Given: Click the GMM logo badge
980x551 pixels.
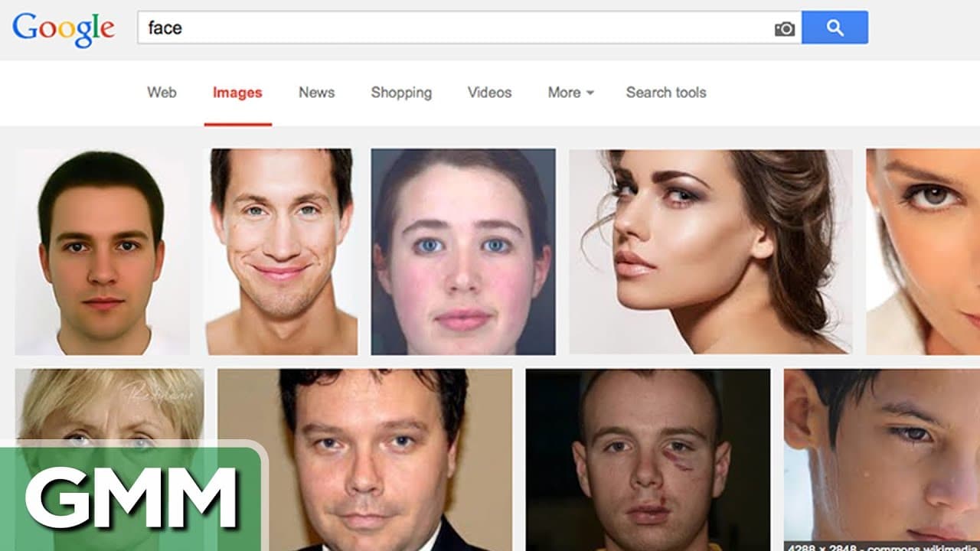Looking at the screenshot, I should pos(131,497).
